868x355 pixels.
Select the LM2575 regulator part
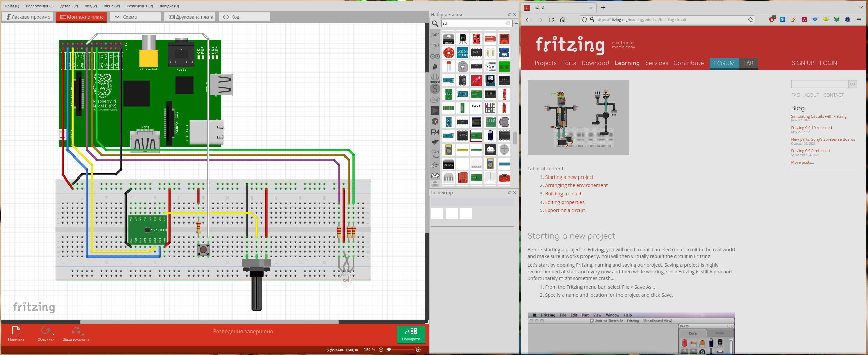[449, 39]
